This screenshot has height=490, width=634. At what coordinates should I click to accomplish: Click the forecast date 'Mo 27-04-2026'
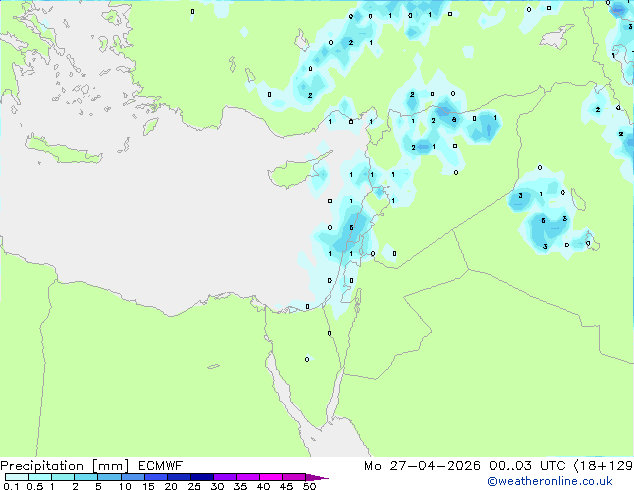422,466
